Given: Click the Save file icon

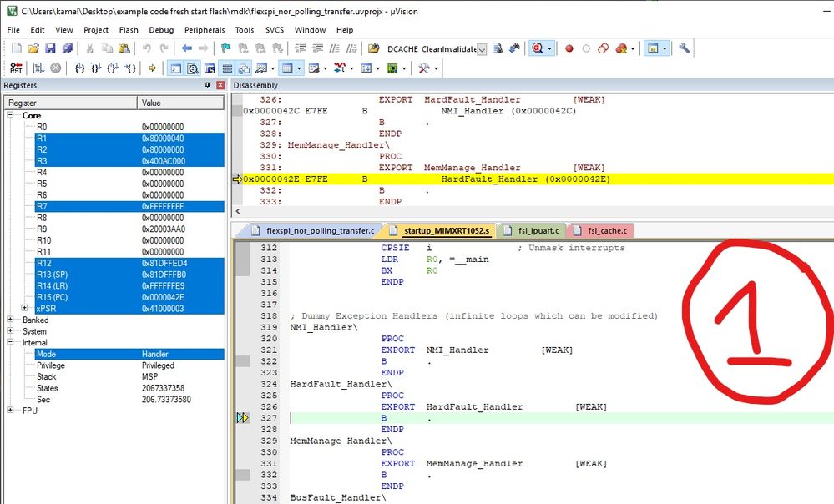Looking at the screenshot, I should click(50, 49).
